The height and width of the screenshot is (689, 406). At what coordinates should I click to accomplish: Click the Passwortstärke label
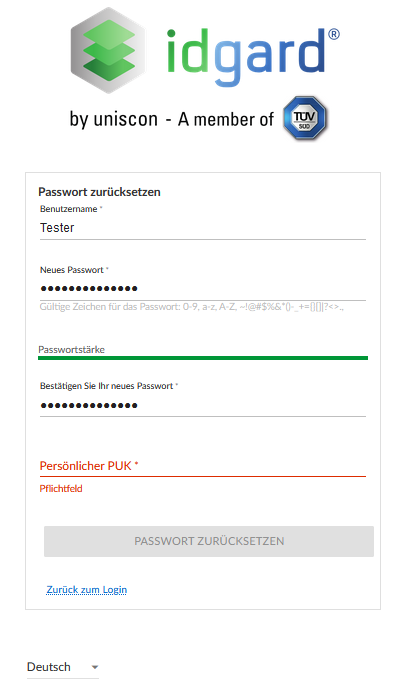click(x=72, y=350)
